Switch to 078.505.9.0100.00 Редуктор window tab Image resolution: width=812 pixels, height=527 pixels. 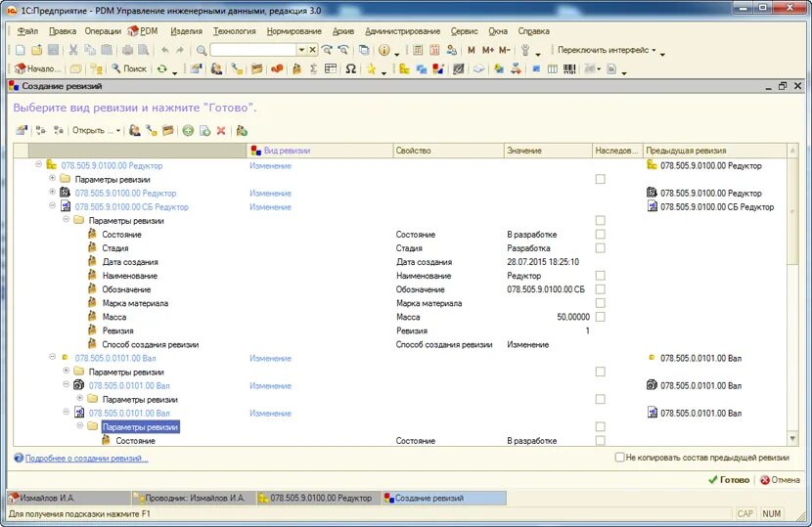(x=320, y=498)
